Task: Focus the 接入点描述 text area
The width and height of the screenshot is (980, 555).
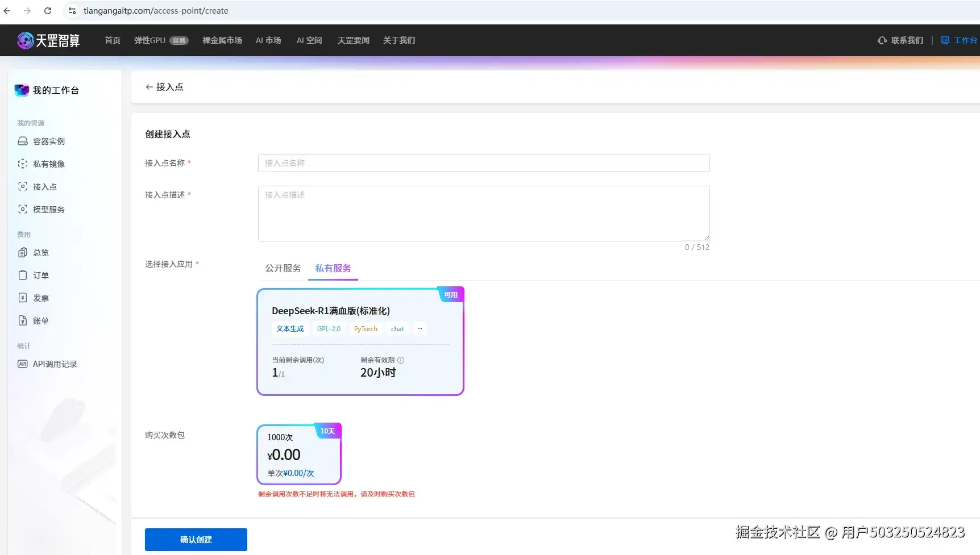Action: click(484, 214)
